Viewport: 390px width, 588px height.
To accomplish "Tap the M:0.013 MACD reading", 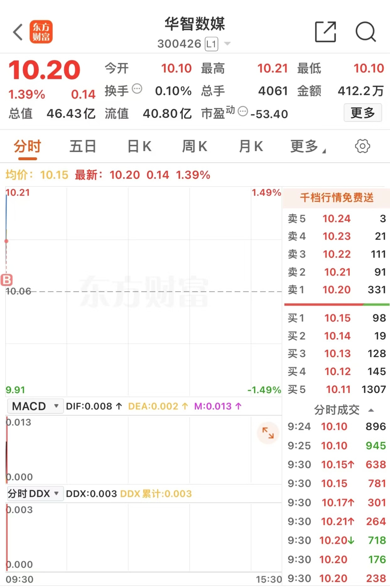I will 218,406.
